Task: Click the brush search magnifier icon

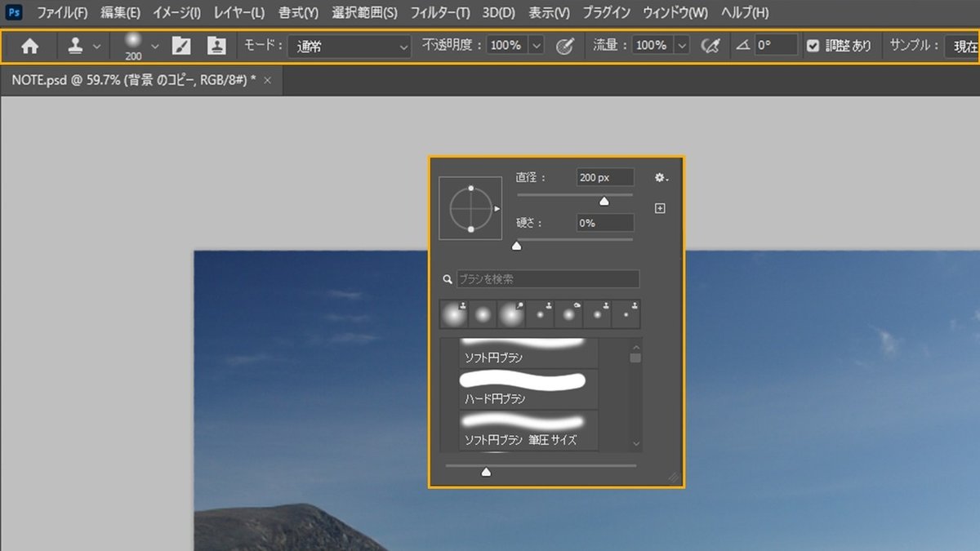Action: coord(447,278)
